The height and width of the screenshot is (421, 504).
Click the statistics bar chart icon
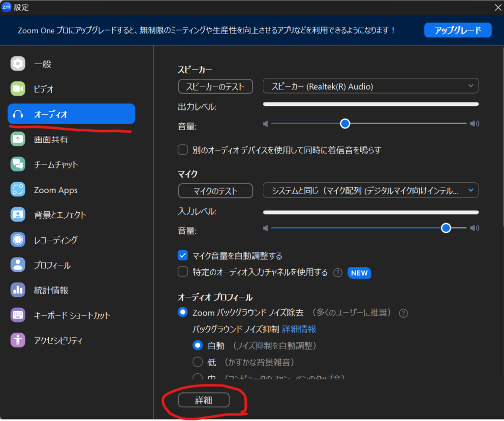(18, 290)
